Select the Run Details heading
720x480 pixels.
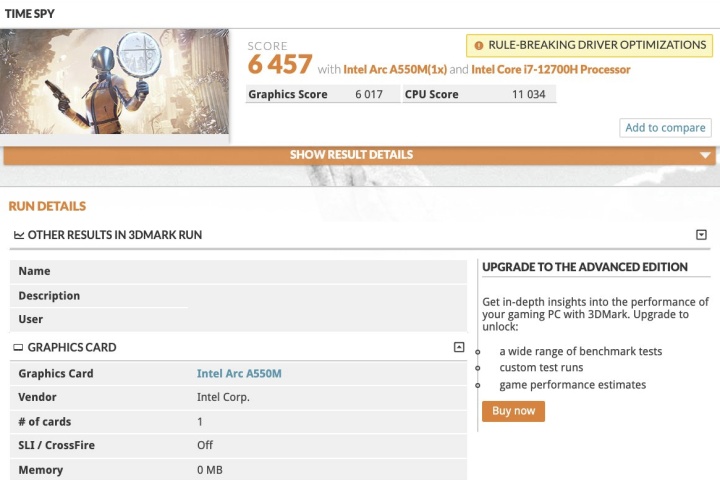(47, 206)
